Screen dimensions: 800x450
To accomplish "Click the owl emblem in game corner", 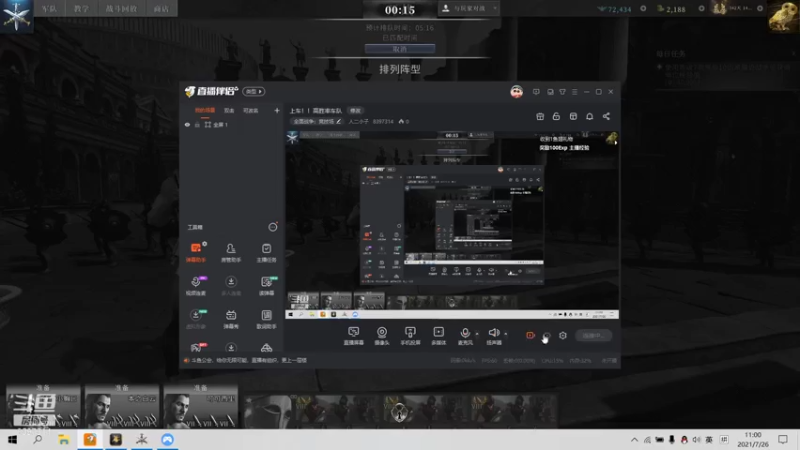I will (x=783, y=16).
